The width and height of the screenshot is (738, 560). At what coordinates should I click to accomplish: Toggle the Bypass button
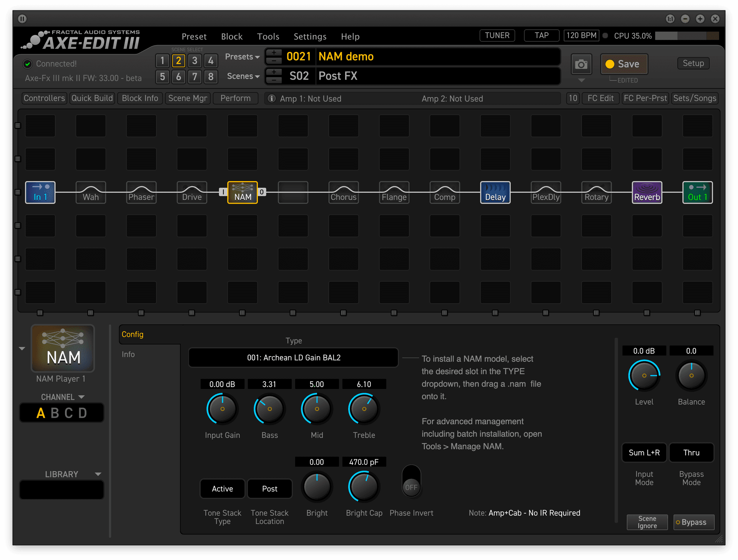click(694, 522)
